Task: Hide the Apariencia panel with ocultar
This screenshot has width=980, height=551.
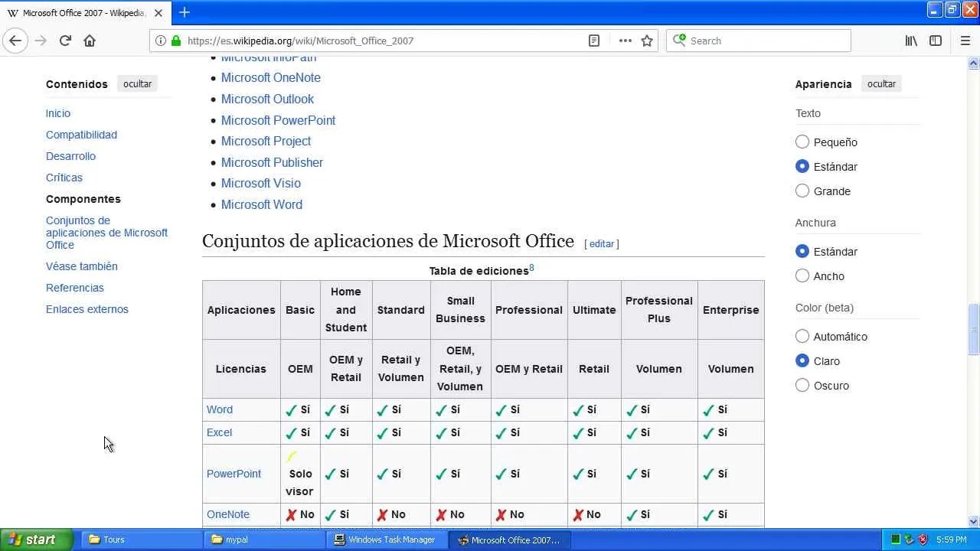Action: [881, 84]
